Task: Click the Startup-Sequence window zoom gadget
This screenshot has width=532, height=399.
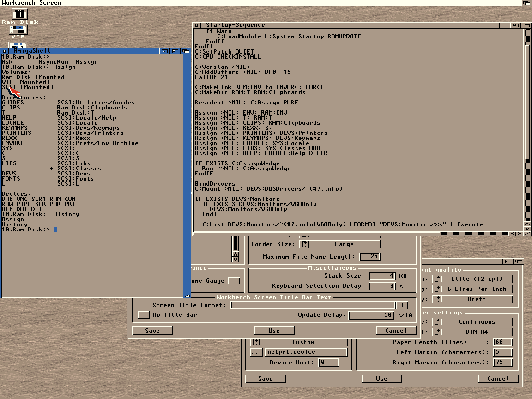Action: [x=516, y=25]
